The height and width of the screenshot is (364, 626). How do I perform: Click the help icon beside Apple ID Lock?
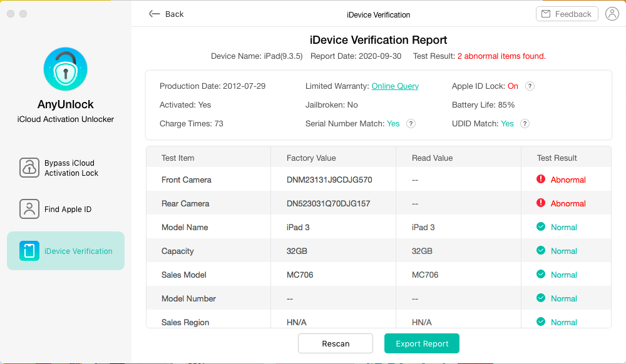pyautogui.click(x=530, y=86)
